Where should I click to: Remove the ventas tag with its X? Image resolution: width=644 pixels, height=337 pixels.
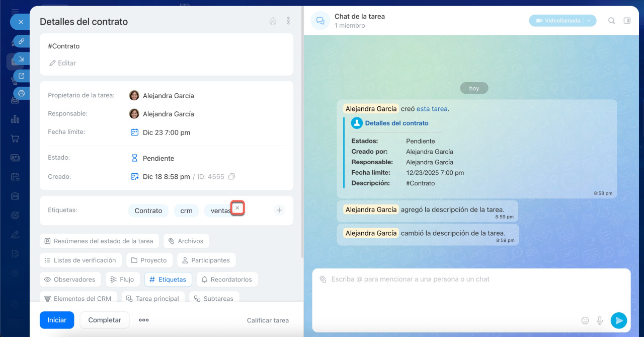click(237, 208)
